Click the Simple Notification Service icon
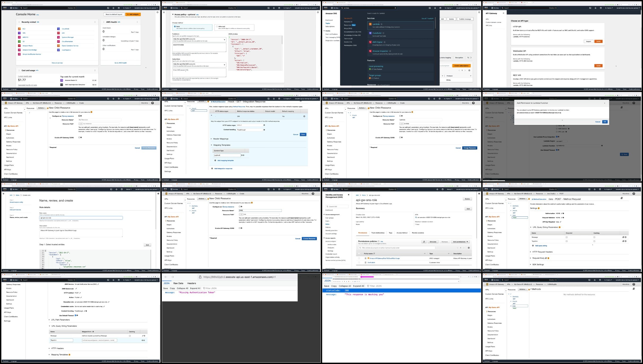Viewport: 643px width, 364px height. pos(19,54)
